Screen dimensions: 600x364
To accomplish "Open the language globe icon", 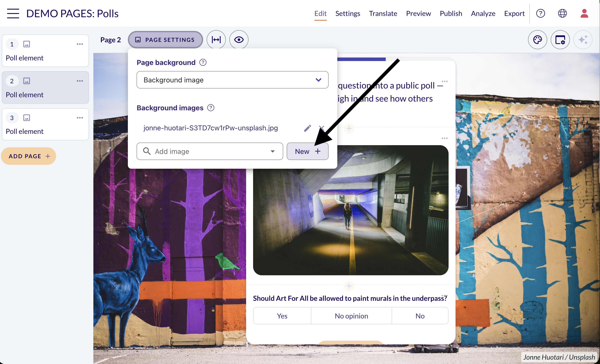I will click(x=562, y=13).
